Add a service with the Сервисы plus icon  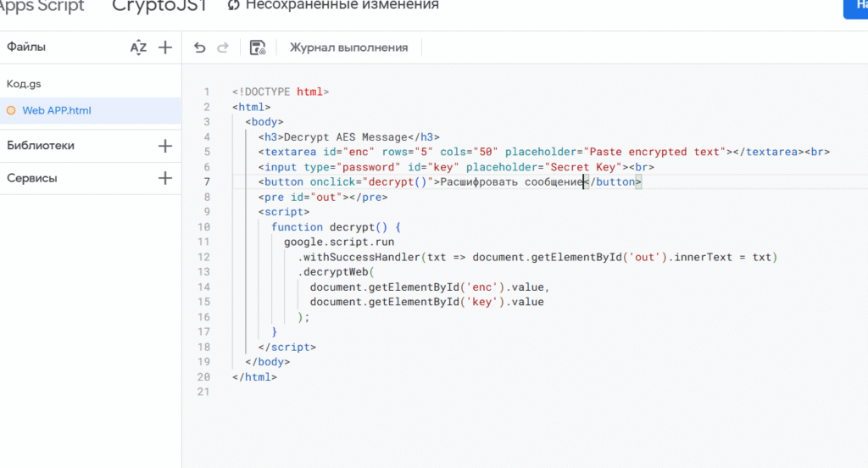coord(165,179)
